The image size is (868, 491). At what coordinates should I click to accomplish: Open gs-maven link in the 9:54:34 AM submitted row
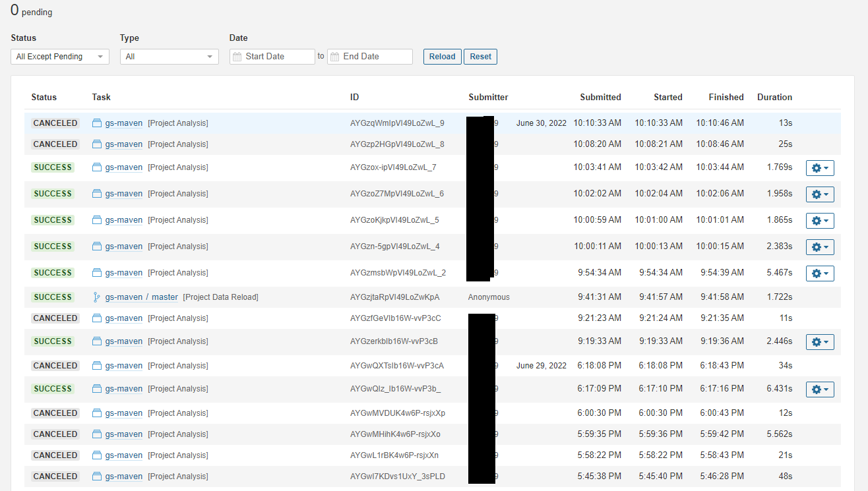click(124, 273)
